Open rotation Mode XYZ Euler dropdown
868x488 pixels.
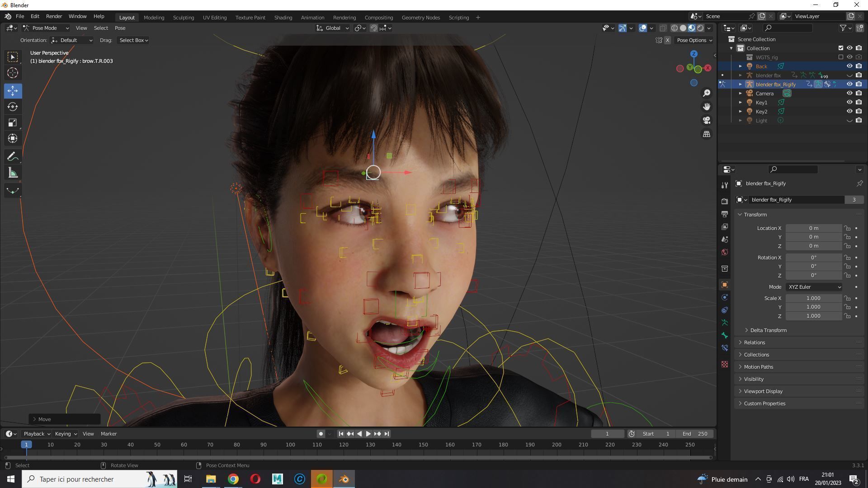coord(814,287)
